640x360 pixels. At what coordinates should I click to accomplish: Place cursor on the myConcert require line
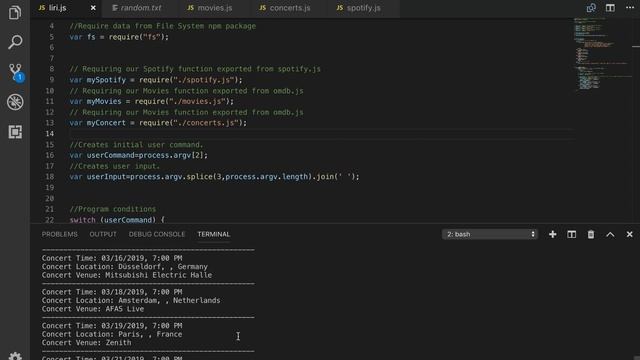[x=158, y=123]
